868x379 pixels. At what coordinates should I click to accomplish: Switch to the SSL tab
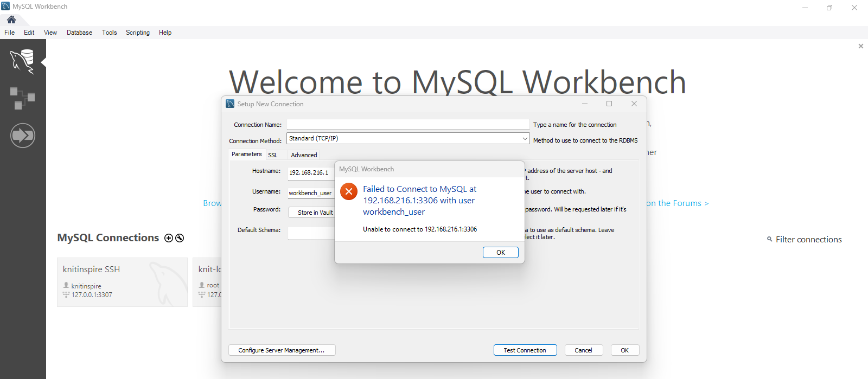pos(273,155)
